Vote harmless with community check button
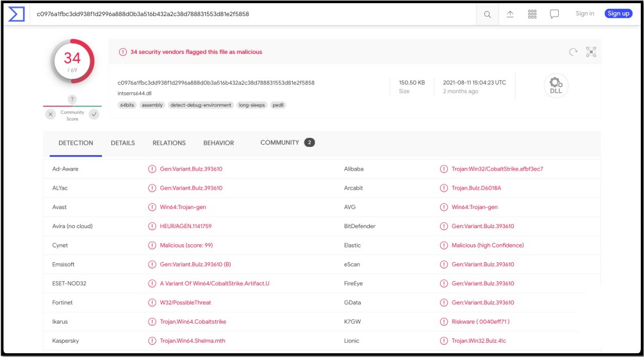Image resolution: width=644 pixels, height=357 pixels. (x=94, y=114)
